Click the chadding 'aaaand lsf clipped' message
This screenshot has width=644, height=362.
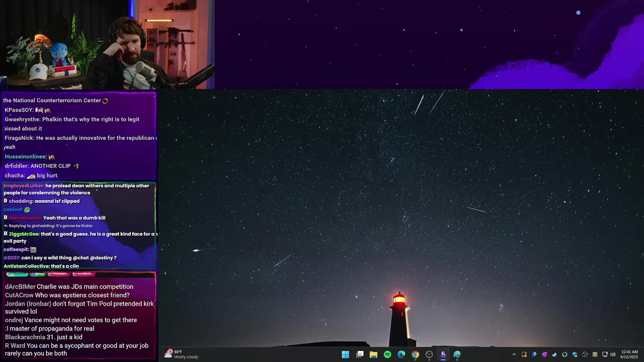(x=41, y=201)
